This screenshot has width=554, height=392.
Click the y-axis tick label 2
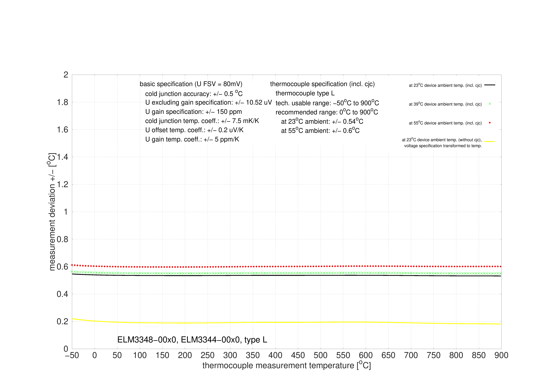click(x=66, y=75)
